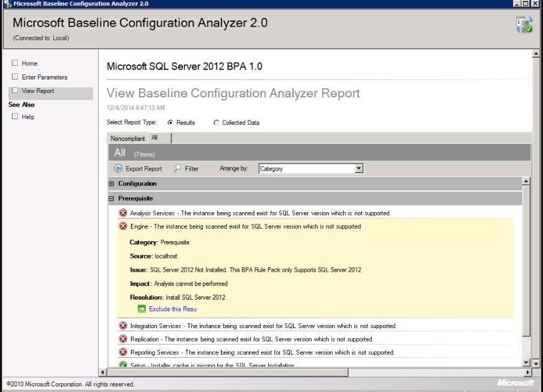543x392 pixels.
Task: Click the results list scroll down arrow
Action: [526, 363]
